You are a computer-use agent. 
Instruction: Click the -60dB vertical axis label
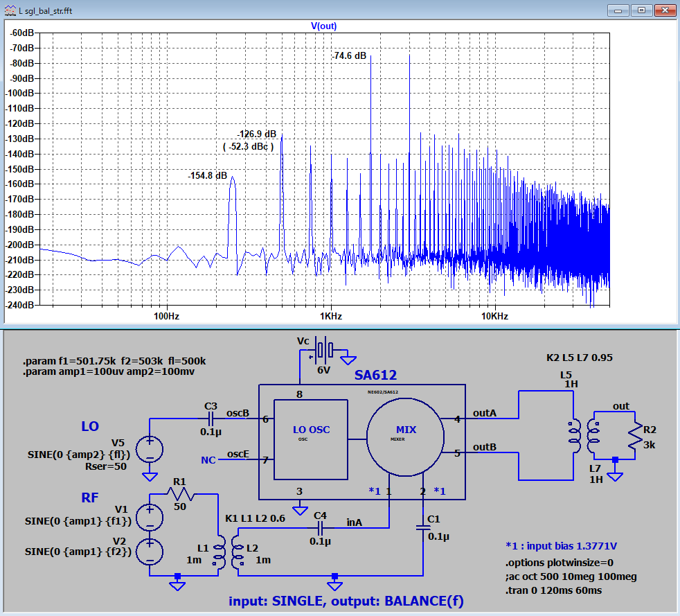21,33
